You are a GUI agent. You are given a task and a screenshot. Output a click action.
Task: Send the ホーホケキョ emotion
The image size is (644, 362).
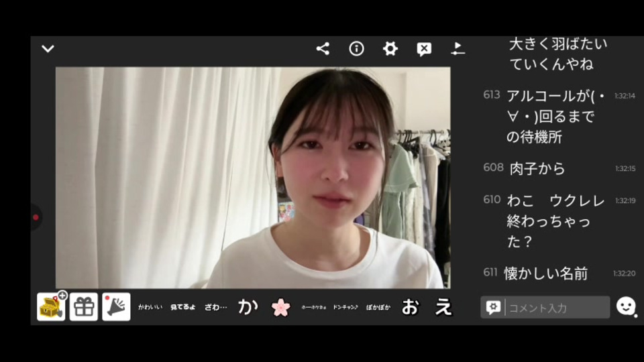[x=313, y=307]
